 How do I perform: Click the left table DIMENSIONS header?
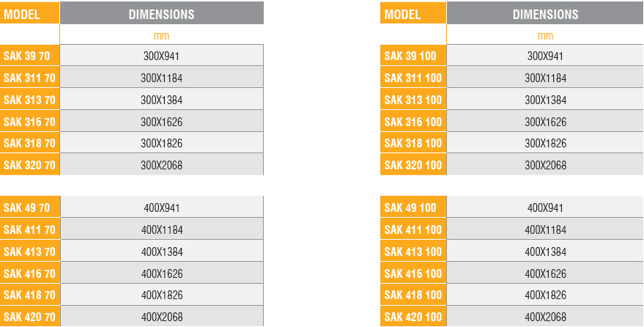tap(162, 13)
